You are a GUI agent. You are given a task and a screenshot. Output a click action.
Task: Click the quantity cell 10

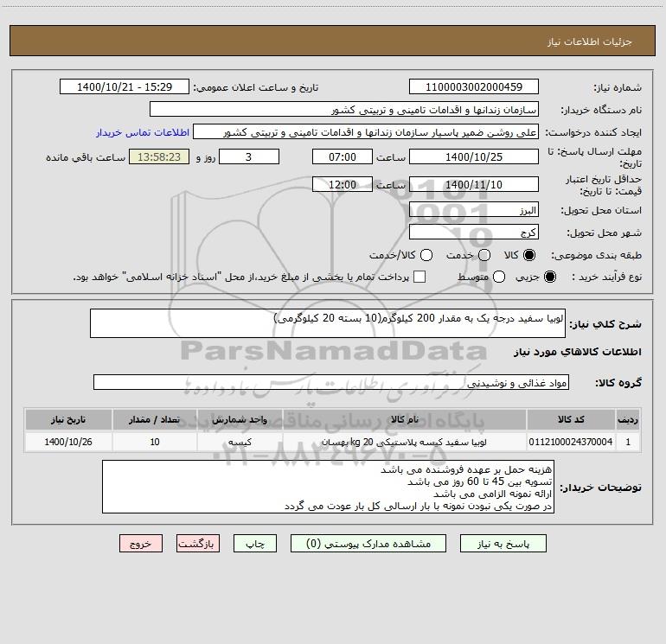(155, 442)
